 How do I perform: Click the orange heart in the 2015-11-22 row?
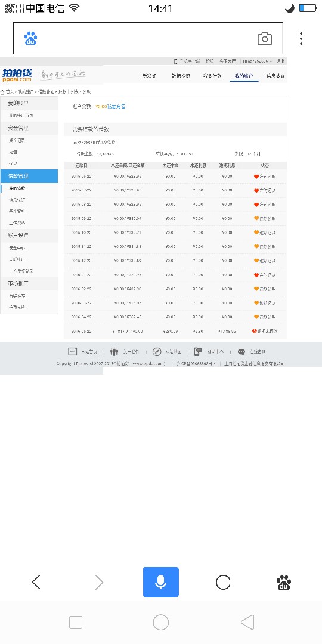point(256,246)
